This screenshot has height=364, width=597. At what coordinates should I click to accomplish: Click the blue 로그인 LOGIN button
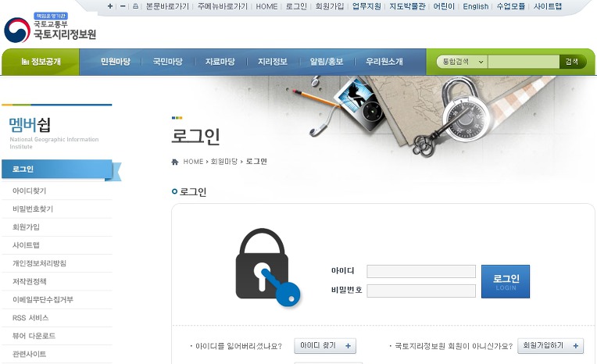point(506,281)
